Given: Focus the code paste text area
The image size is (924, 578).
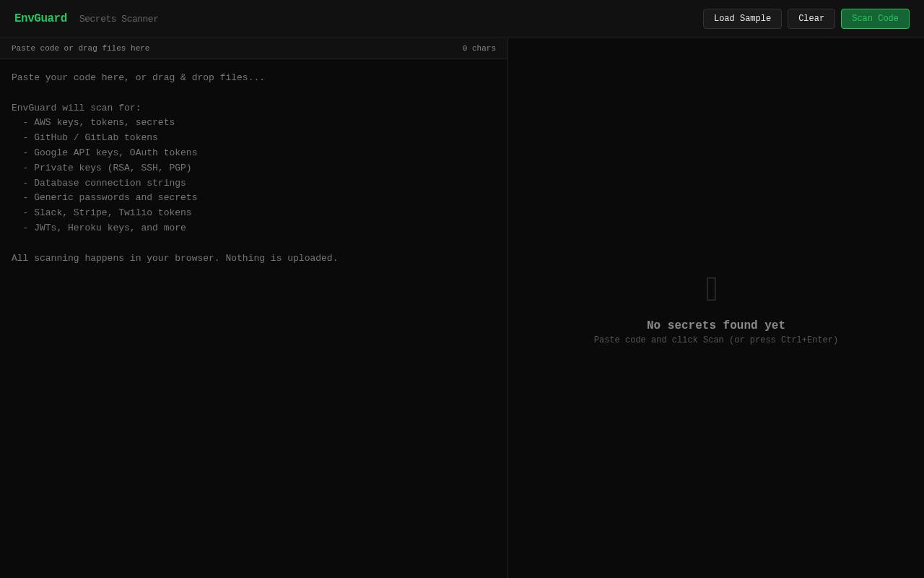Looking at the screenshot, I should click(253, 319).
